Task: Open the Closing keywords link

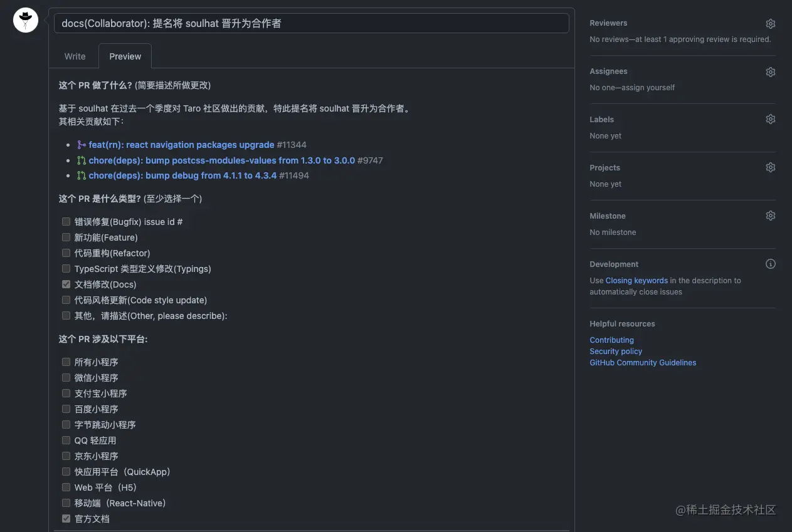Action: coord(636,281)
